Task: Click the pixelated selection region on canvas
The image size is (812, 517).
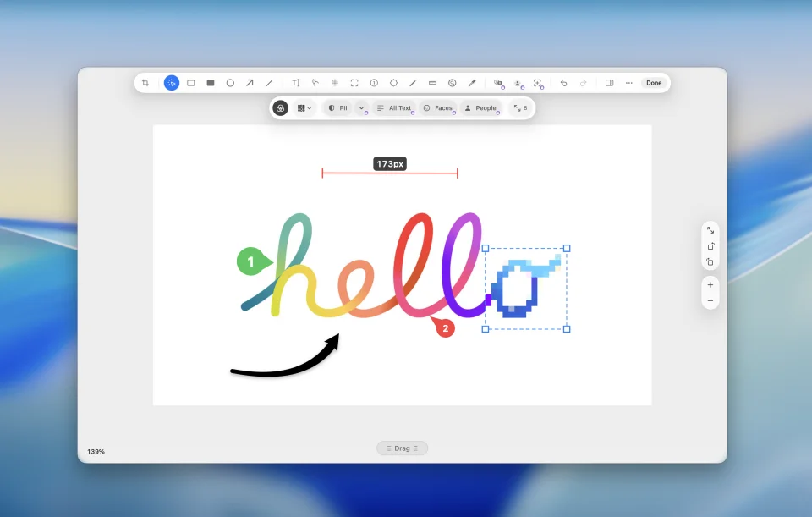Action: (x=526, y=289)
